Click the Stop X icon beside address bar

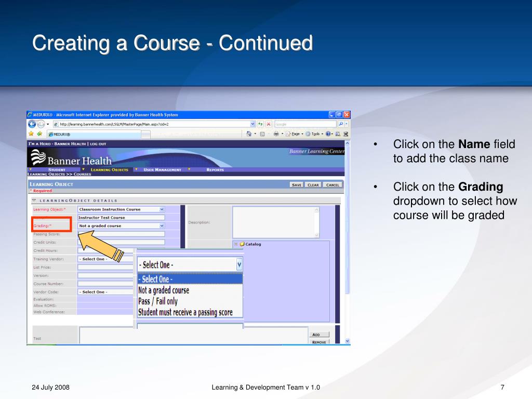coord(269,124)
